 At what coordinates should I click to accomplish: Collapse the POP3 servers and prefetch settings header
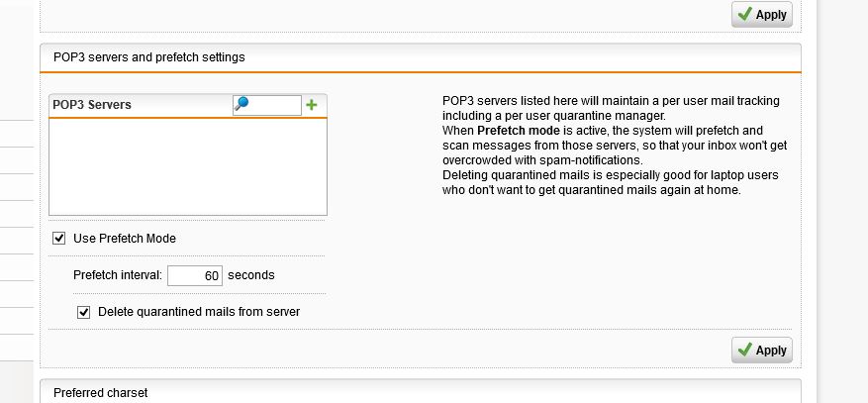[x=421, y=57]
